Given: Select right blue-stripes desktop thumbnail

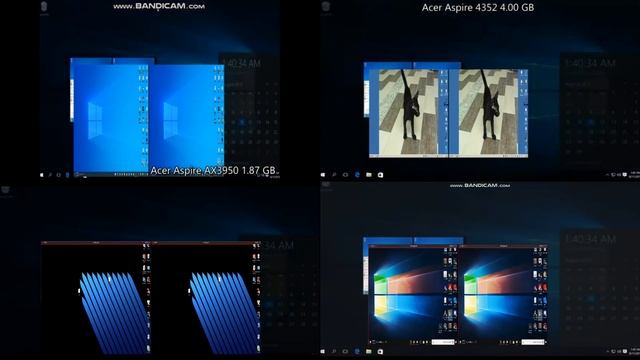Looking at the screenshot, I should pyautogui.click(x=207, y=298).
